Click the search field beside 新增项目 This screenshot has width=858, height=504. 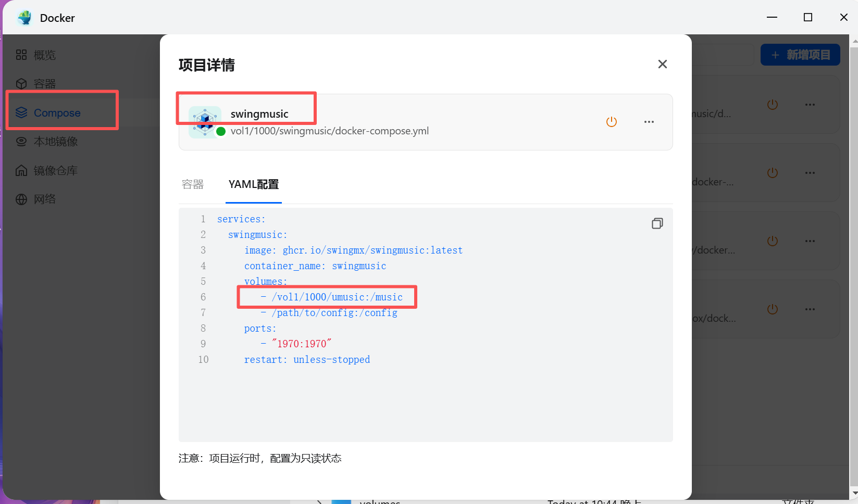(723, 55)
